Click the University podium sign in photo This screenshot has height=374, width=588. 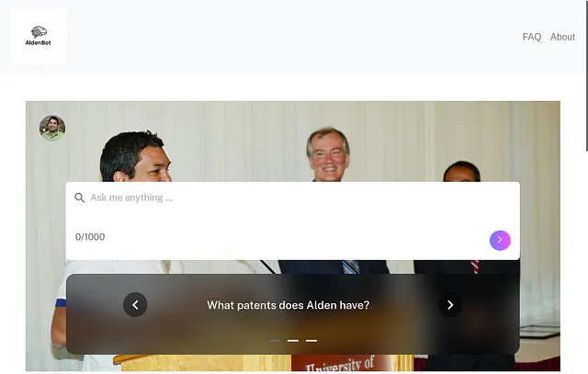coord(341,363)
